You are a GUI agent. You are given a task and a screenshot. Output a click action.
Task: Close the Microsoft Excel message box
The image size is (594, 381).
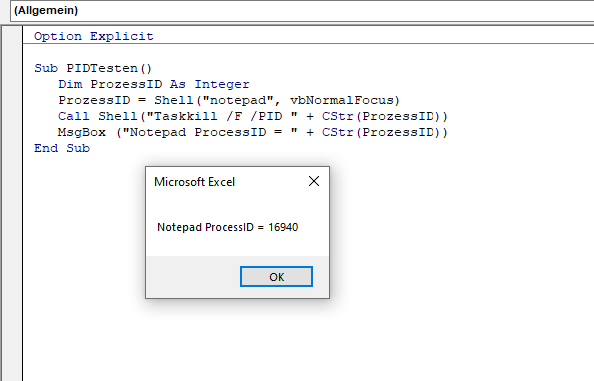click(314, 181)
